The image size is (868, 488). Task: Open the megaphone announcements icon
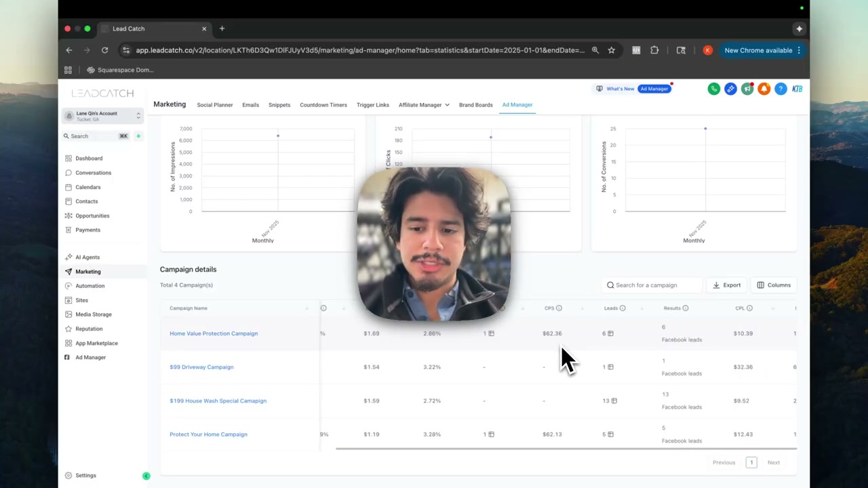[747, 89]
